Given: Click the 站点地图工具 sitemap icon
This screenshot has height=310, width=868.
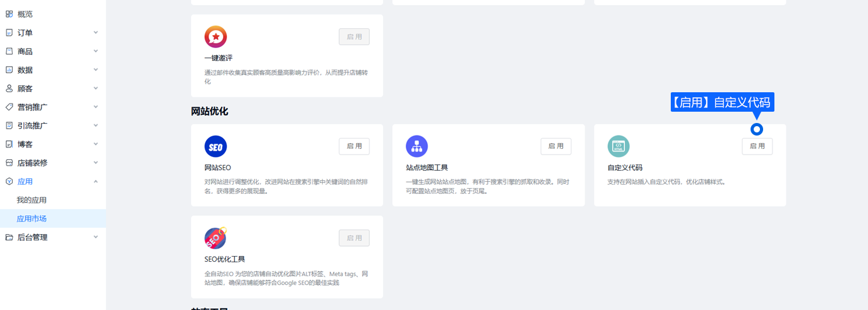Looking at the screenshot, I should 416,147.
